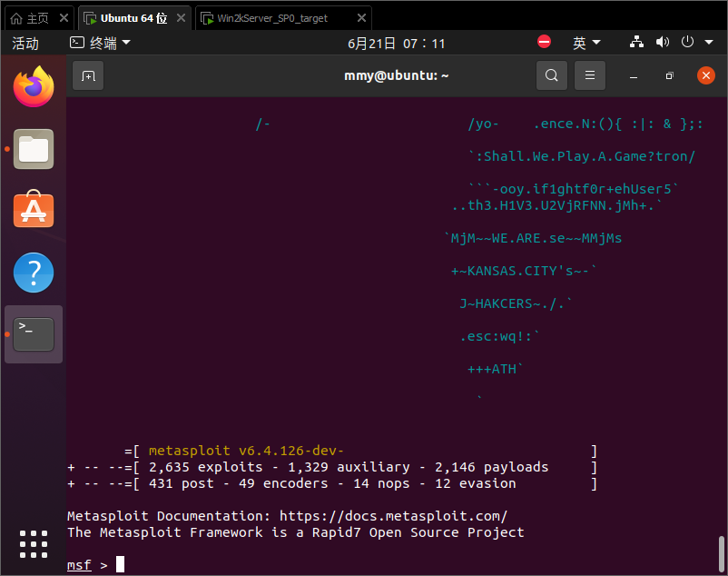Click the msf prompt input cursor
Image resolution: width=728 pixels, height=576 pixels.
[x=120, y=564]
